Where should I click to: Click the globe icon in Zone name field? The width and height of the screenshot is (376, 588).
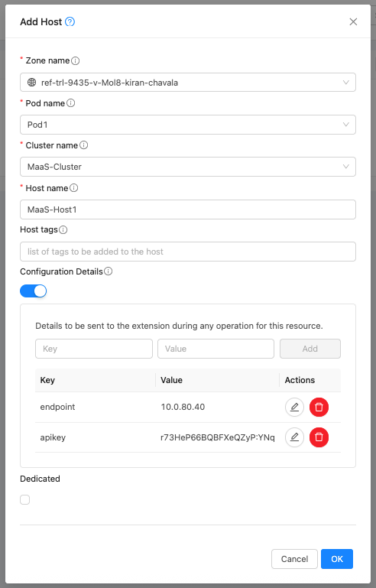pos(32,83)
